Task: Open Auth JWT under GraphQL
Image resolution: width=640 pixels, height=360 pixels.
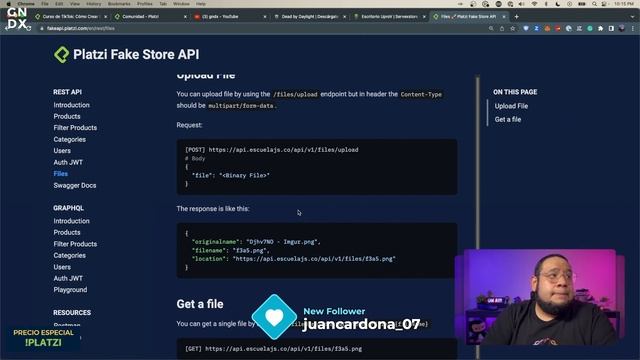Action: tap(68, 278)
